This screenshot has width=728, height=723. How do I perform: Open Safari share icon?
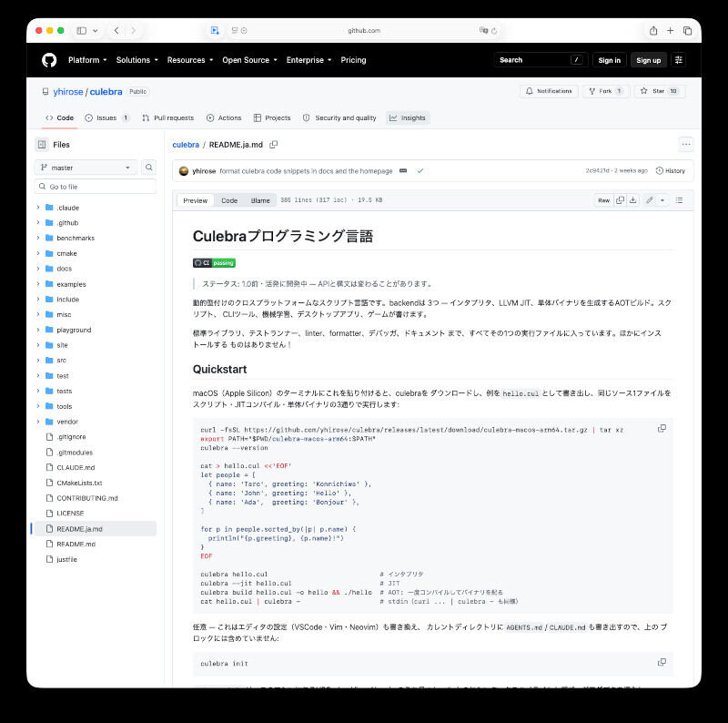[x=653, y=31]
